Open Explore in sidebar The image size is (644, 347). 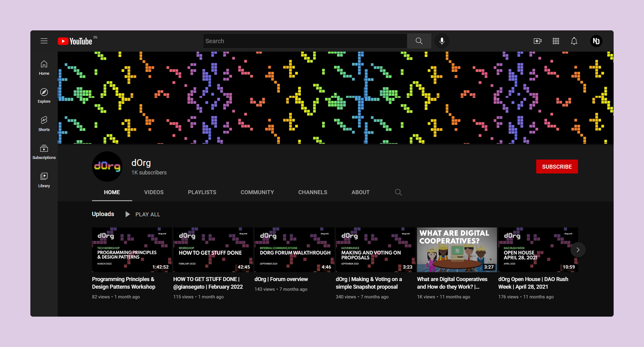tap(44, 96)
